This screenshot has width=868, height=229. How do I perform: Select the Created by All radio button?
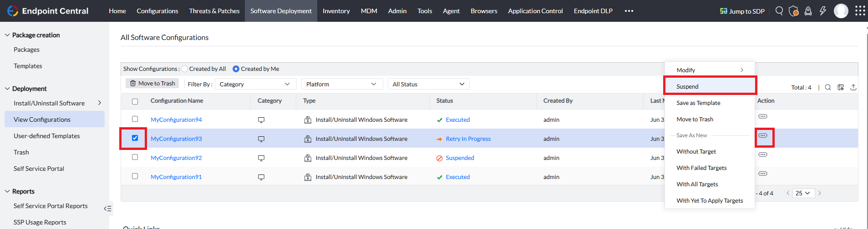185,69
